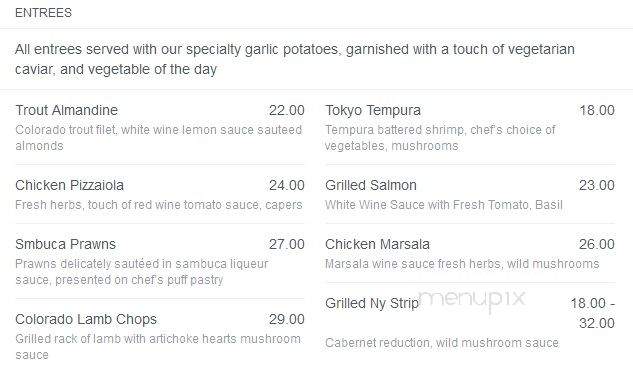Select the Chicken Pizzaiola 24.00 price

point(287,185)
